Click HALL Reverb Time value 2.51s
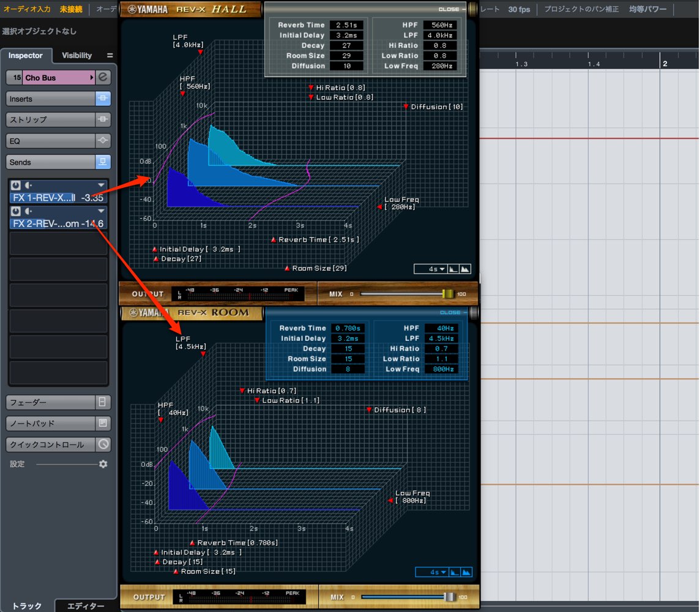This screenshot has height=612, width=700. (346, 25)
